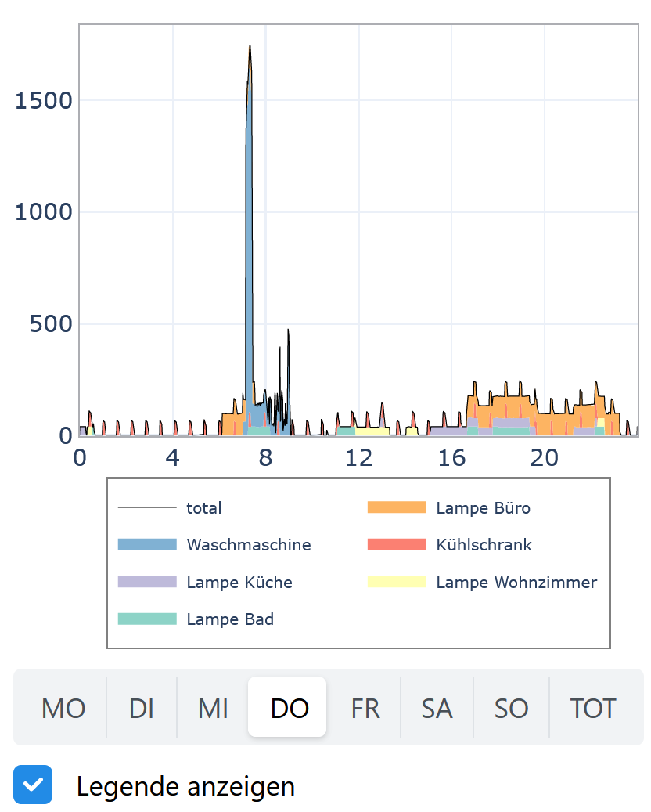Click the Kühlschrank red legend swatch
The height and width of the screenshot is (812, 651).
(397, 544)
